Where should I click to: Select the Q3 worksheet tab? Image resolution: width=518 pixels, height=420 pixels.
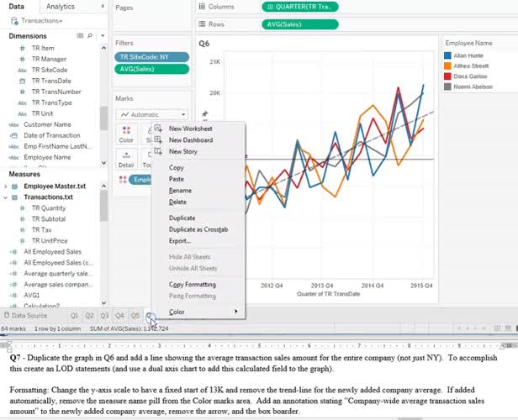pos(104,316)
